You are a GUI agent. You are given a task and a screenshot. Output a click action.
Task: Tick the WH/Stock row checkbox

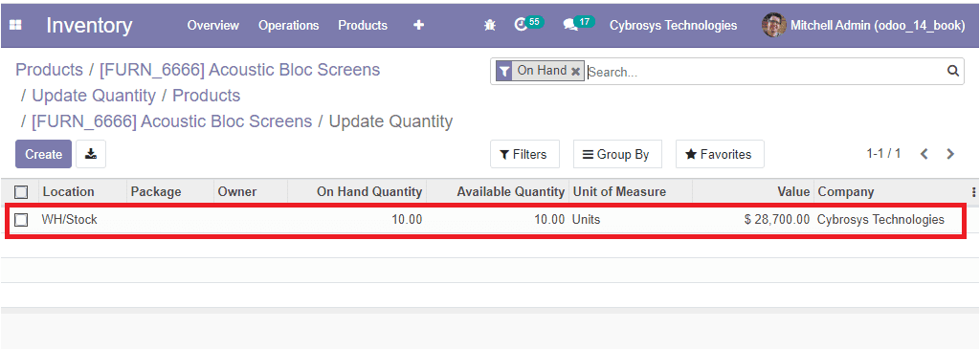click(21, 220)
